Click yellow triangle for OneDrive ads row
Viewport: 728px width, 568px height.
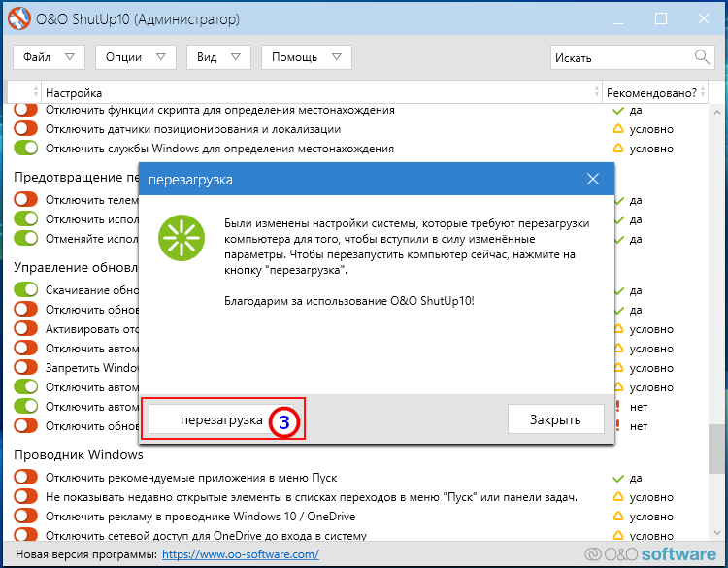click(618, 516)
